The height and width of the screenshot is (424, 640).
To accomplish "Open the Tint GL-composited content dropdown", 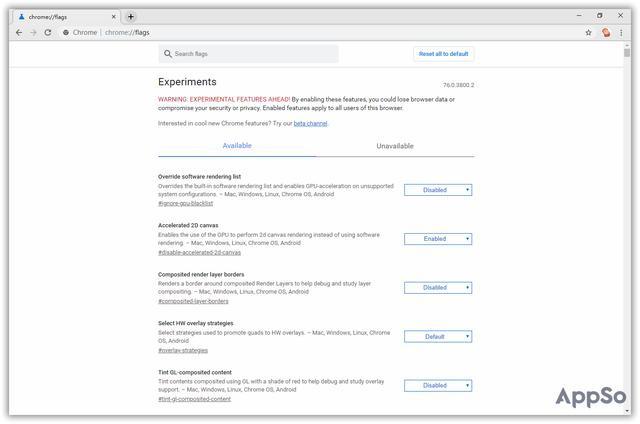I will click(438, 385).
